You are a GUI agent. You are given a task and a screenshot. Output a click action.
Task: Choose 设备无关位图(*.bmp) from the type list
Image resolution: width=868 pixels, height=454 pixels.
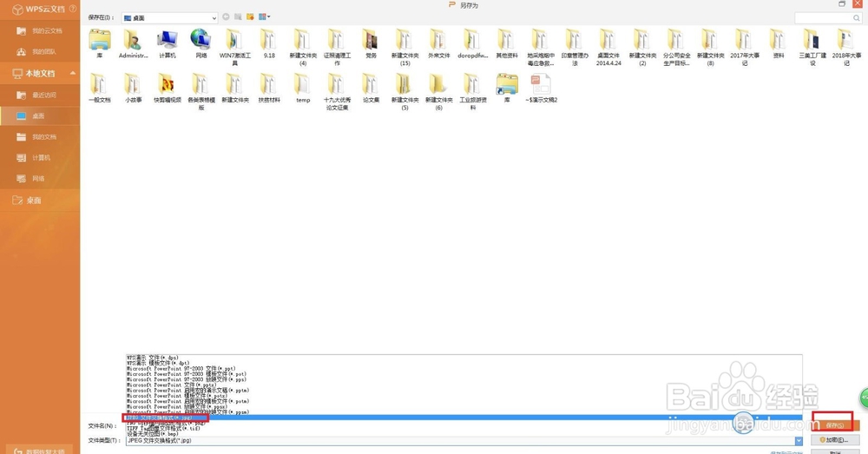tap(464, 434)
